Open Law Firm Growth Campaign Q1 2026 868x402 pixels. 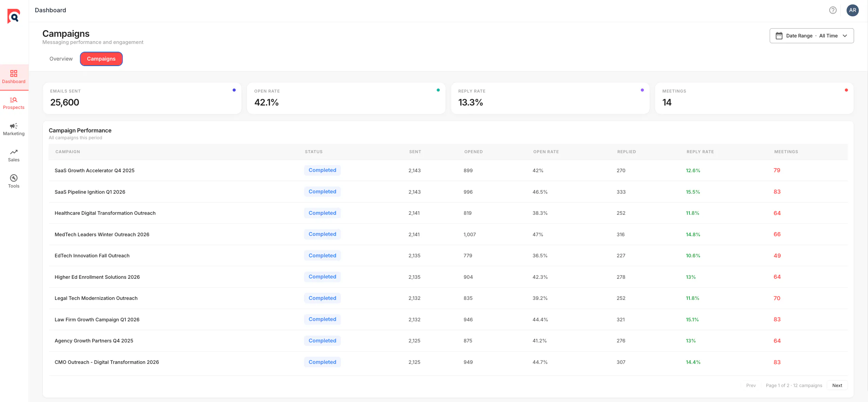point(97,320)
